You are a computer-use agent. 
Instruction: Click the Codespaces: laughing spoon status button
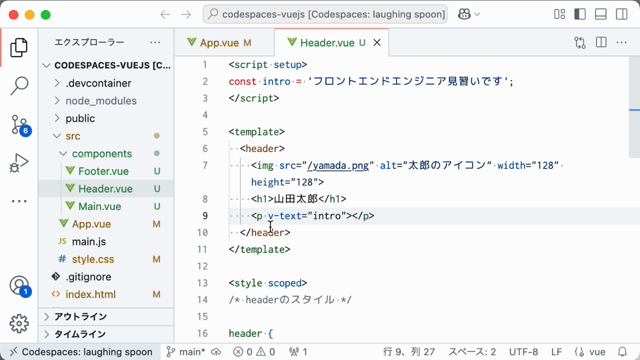[x=81, y=352]
